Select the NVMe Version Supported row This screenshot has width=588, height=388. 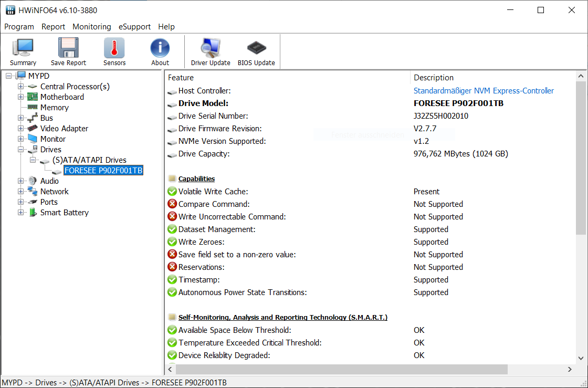(370, 141)
